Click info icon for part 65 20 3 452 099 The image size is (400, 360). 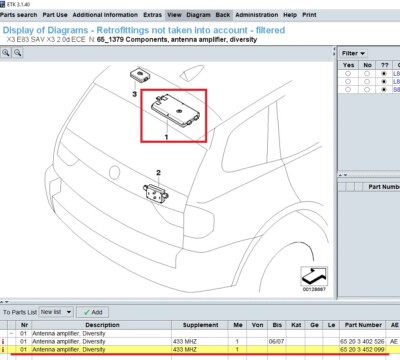[3, 350]
